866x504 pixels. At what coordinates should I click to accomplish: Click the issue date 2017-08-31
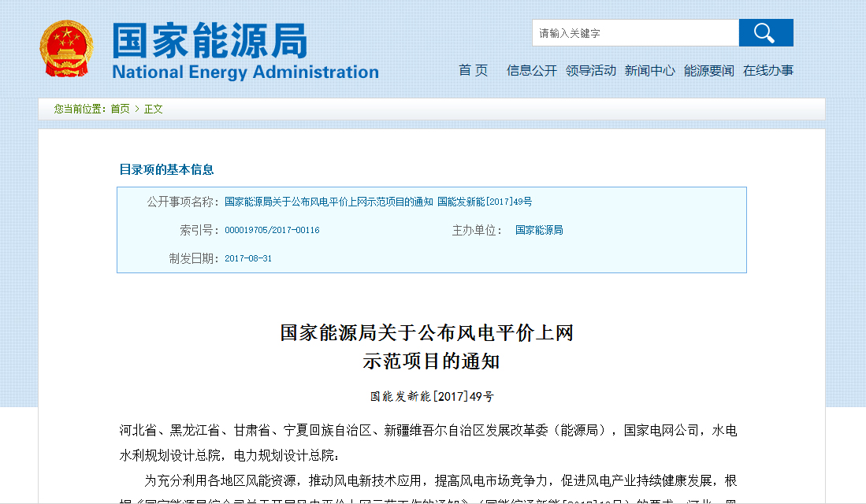pyautogui.click(x=248, y=258)
